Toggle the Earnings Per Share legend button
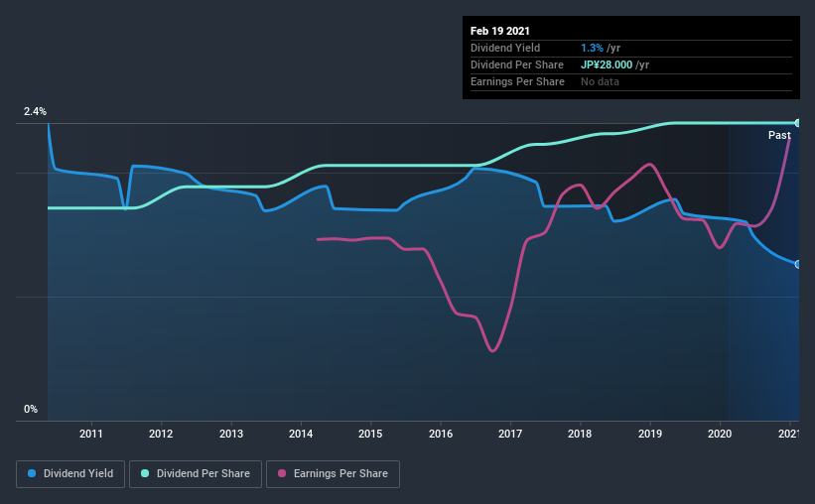The height and width of the screenshot is (504, 815). 333,474
